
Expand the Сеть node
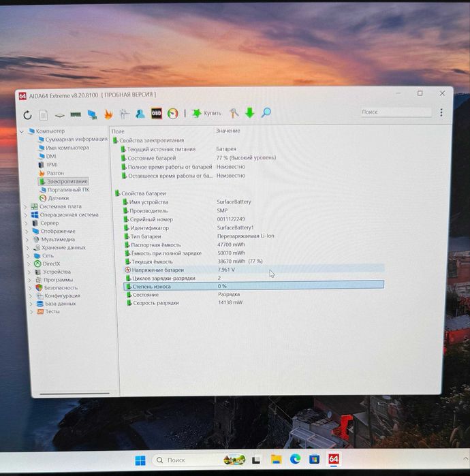[x=28, y=256]
